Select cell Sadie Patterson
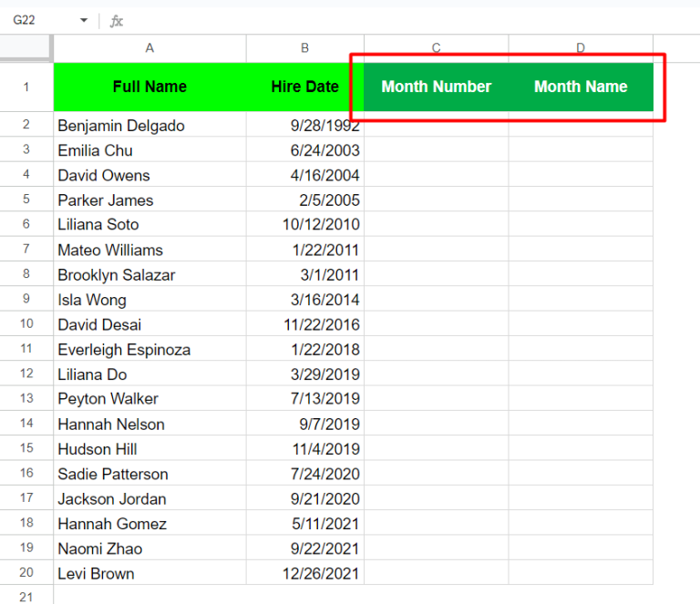The height and width of the screenshot is (604, 700). tap(149, 473)
